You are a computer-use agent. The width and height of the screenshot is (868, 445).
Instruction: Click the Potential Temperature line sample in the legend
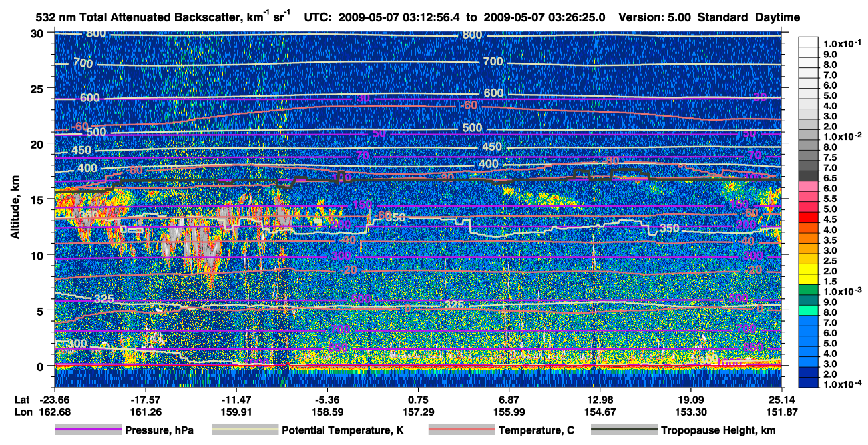(245, 430)
